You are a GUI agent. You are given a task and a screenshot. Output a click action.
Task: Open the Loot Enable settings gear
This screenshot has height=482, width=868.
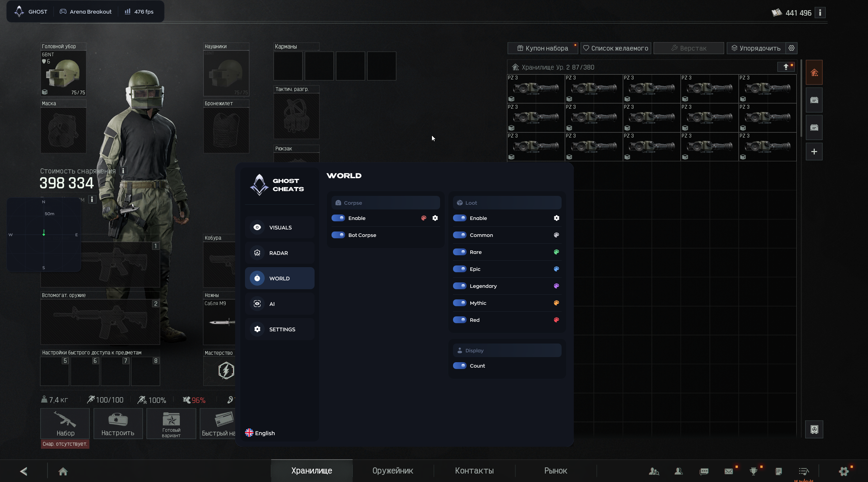(556, 218)
